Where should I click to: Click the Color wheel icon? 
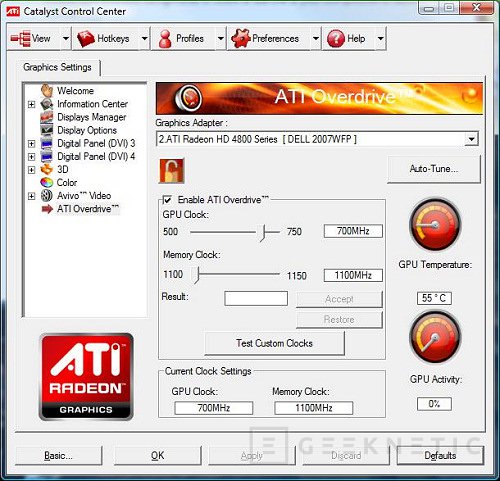pos(47,182)
